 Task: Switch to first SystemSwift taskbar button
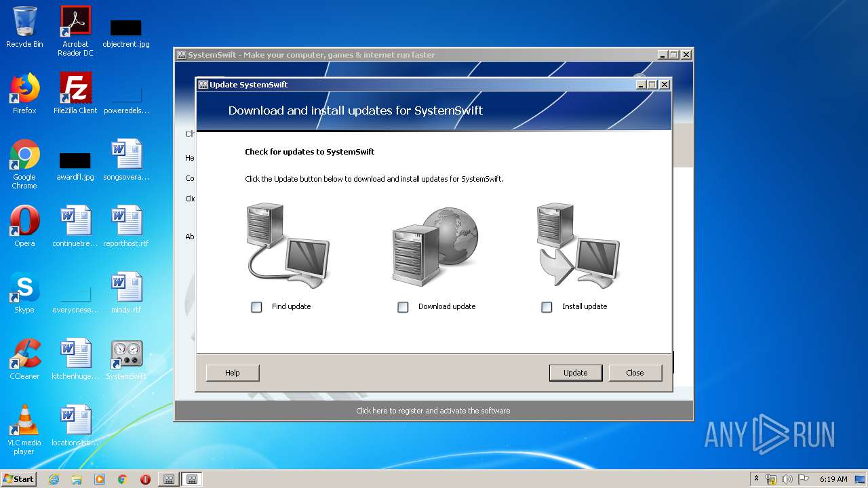(168, 479)
